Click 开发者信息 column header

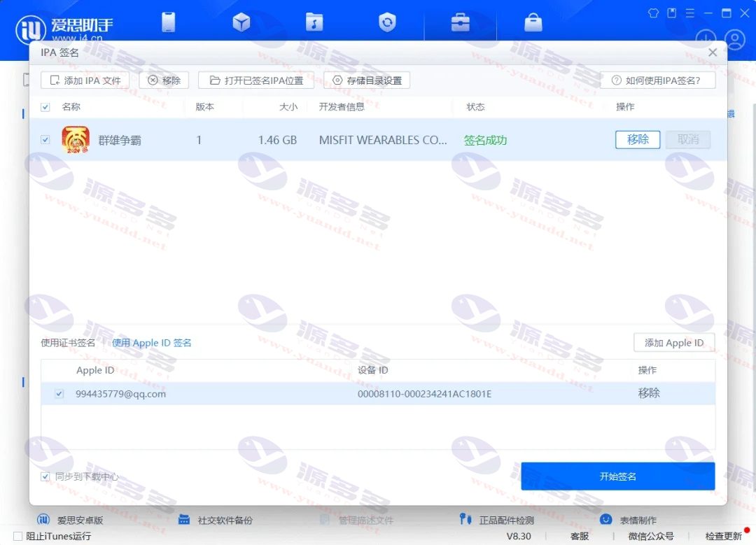[x=342, y=107]
